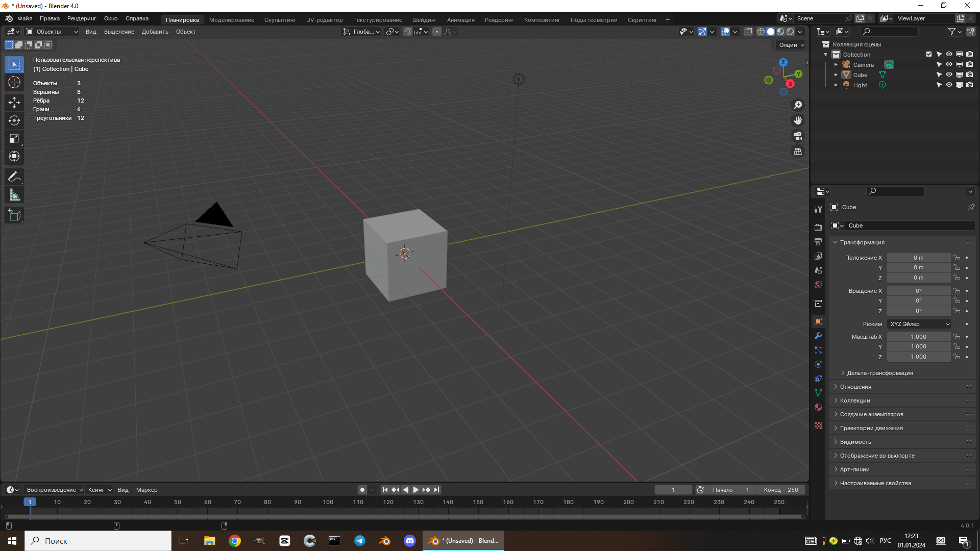Toggle Light object viewport visibility

(949, 85)
